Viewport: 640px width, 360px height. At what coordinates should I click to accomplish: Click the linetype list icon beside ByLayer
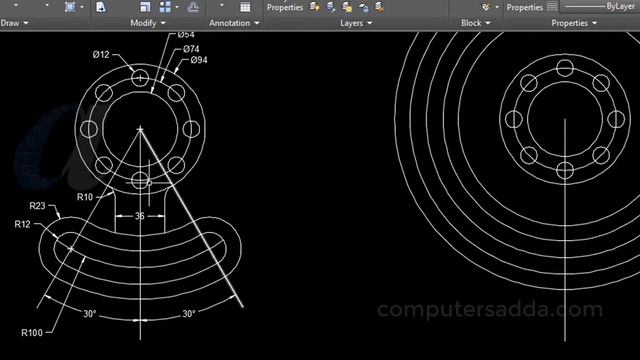click(x=552, y=6)
